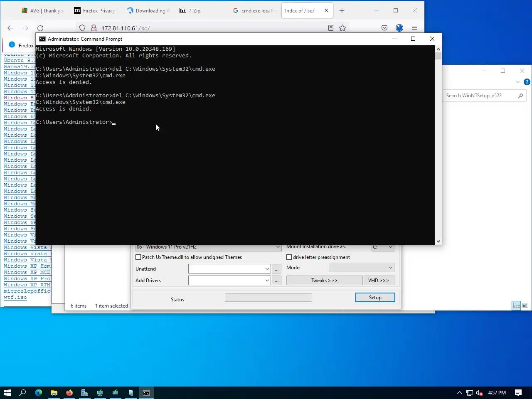Switch to the Downloading tab
Viewport: 532px width, 399px height.
click(148, 11)
